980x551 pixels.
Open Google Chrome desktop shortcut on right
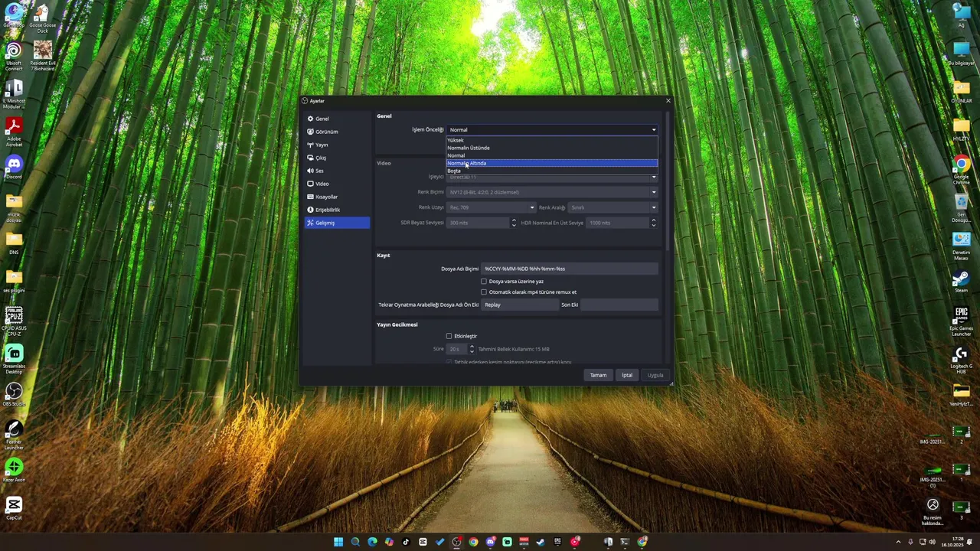961,171
